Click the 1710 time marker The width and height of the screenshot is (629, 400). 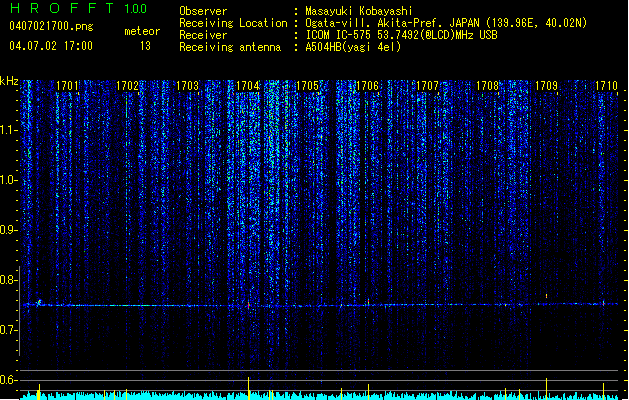click(x=606, y=86)
